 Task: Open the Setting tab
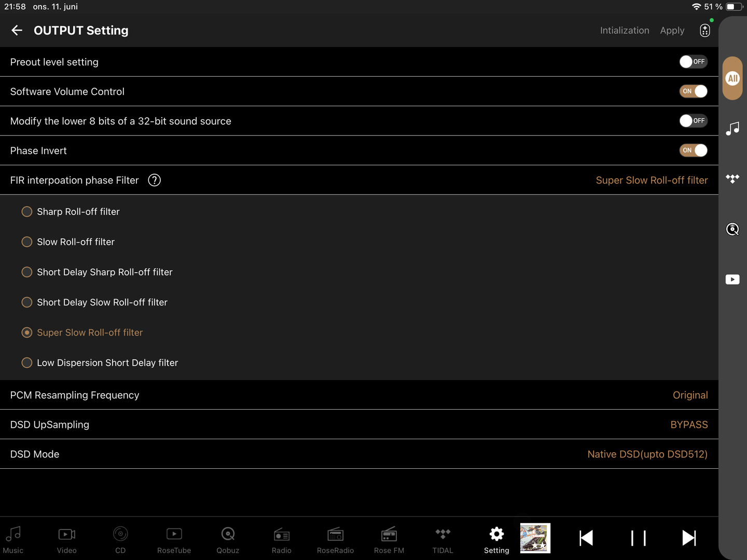pos(496,540)
